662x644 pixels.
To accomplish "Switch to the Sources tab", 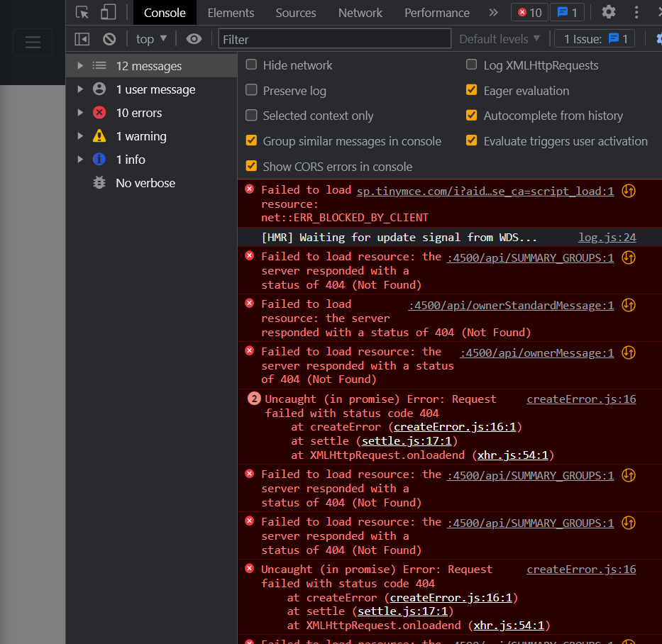I will [296, 13].
